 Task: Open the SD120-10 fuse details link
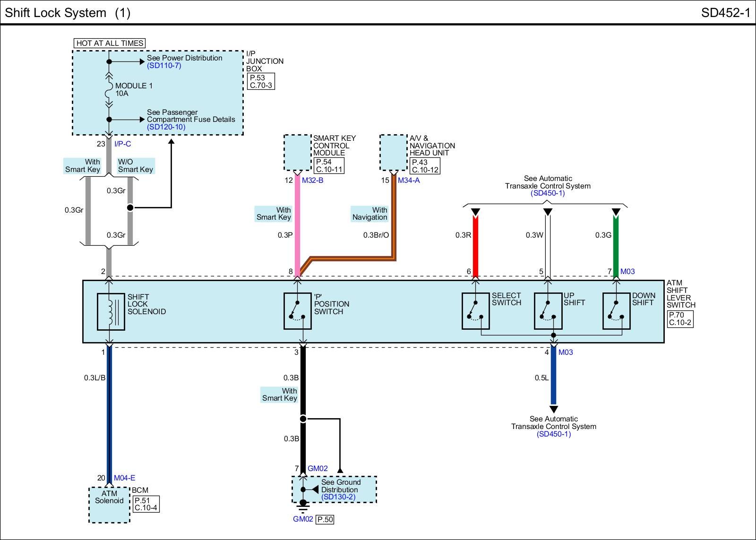tap(166, 127)
